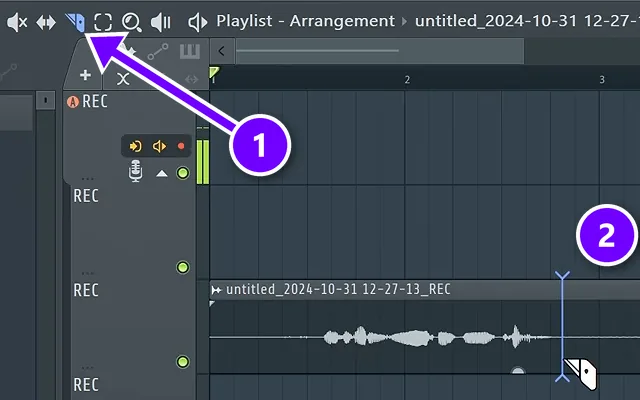The image size is (640, 400).
Task: Select the Slip tool with the double arrows
Action: [x=46, y=22]
